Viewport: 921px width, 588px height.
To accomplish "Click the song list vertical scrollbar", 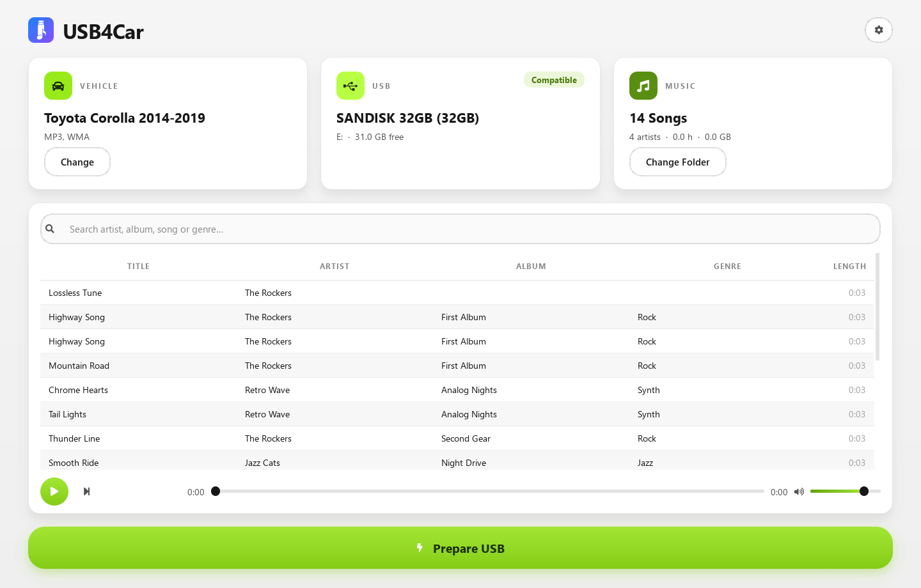I will tap(878, 307).
